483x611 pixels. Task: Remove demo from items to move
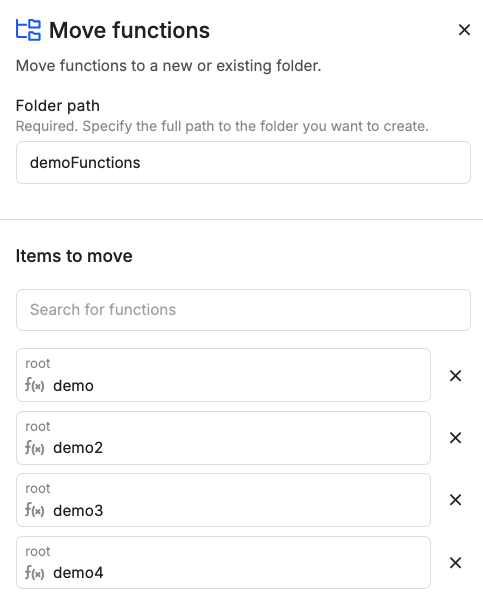(x=455, y=376)
